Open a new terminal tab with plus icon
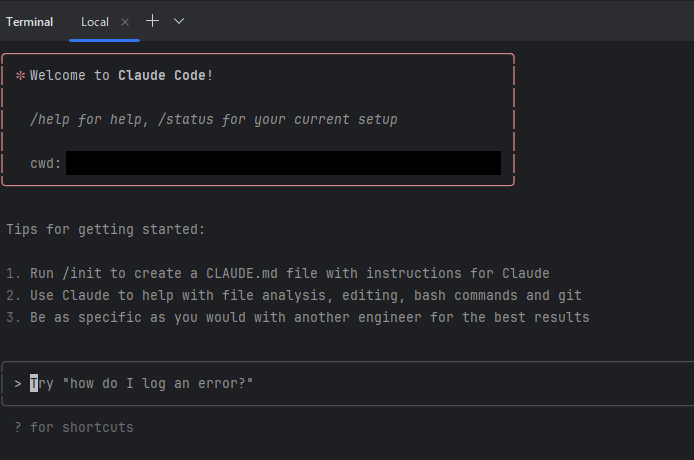 (x=152, y=21)
